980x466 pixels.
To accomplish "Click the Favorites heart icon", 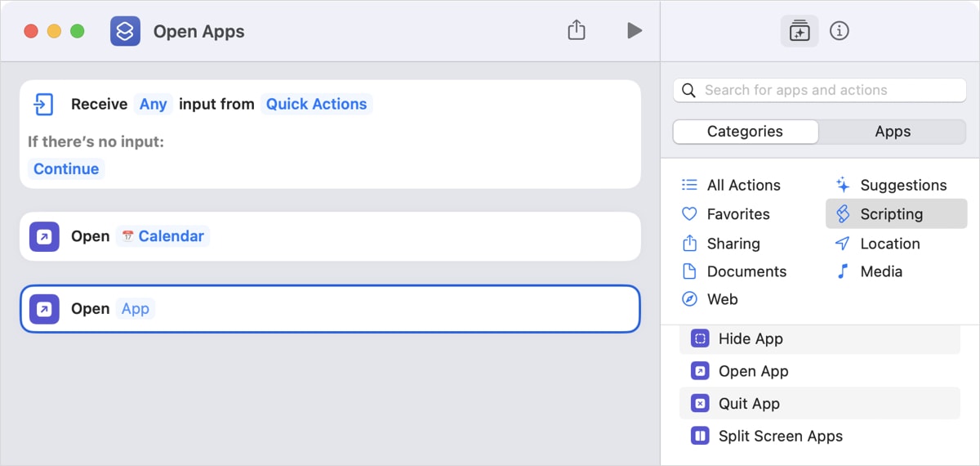I will pyautogui.click(x=689, y=214).
